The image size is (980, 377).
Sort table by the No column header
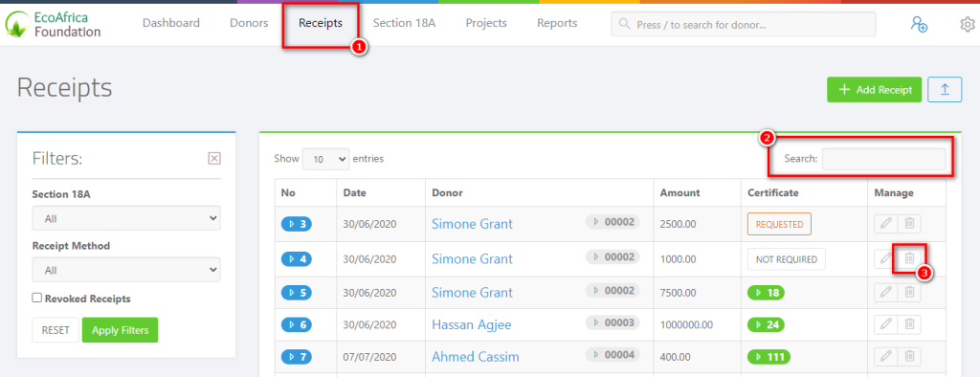point(305,192)
